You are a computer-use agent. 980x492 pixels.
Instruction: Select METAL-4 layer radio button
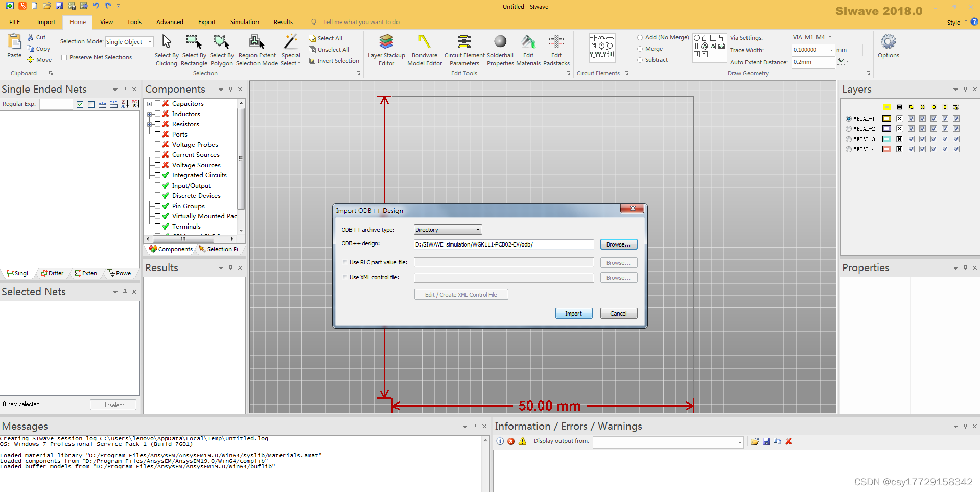[849, 149]
